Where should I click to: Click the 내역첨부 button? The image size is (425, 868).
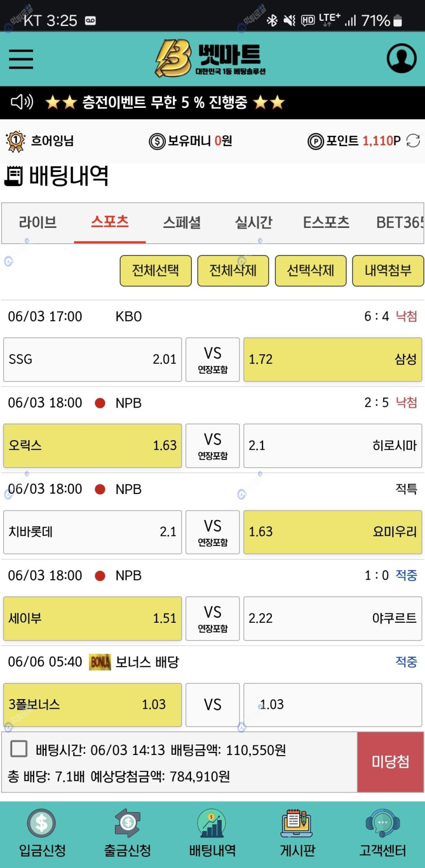point(388,271)
